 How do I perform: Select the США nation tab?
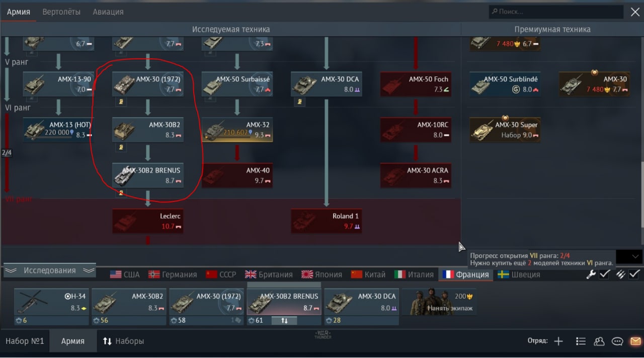[125, 274]
